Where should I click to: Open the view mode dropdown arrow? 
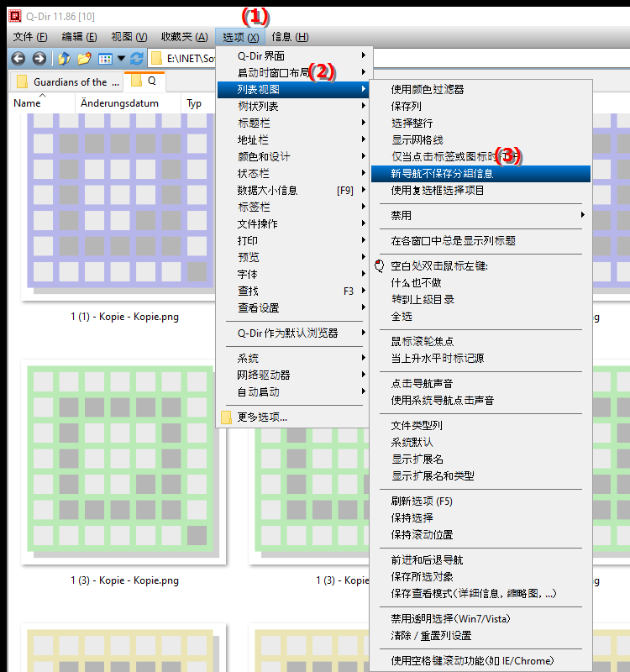pyautogui.click(x=122, y=59)
